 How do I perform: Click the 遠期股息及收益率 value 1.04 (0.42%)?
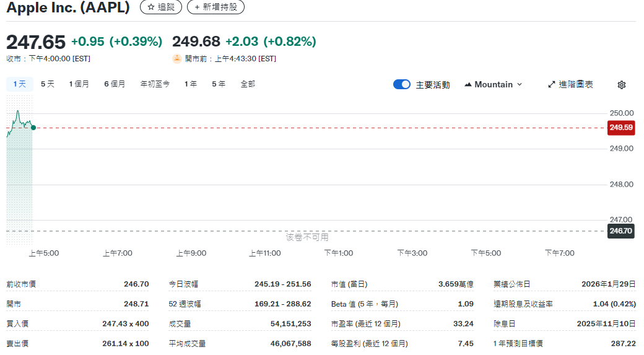(614, 304)
